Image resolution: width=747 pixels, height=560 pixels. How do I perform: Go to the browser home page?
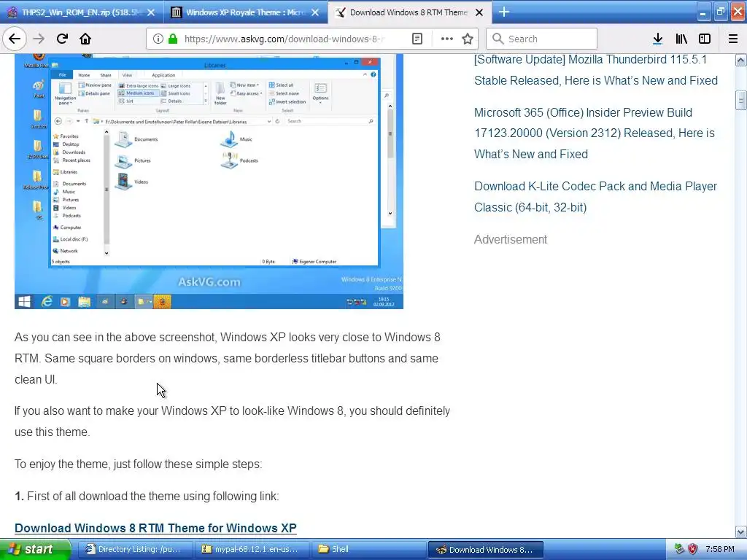[x=85, y=39]
